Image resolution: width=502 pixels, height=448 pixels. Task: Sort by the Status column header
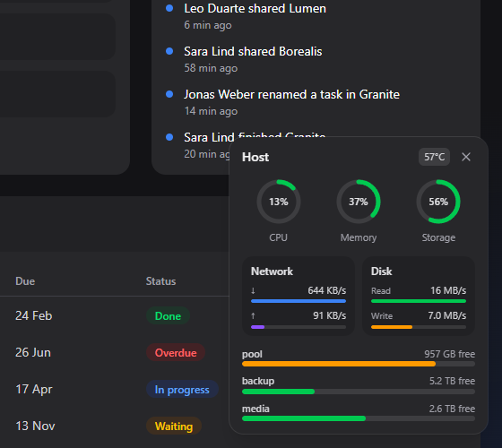[160, 281]
